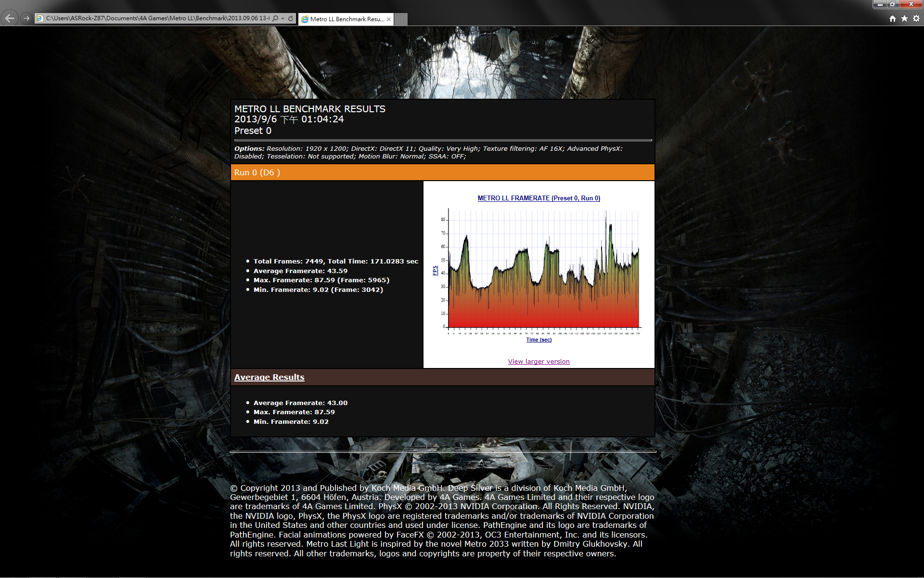Open Favorites star icon
This screenshot has width=924, height=578.
pyautogui.click(x=904, y=18)
